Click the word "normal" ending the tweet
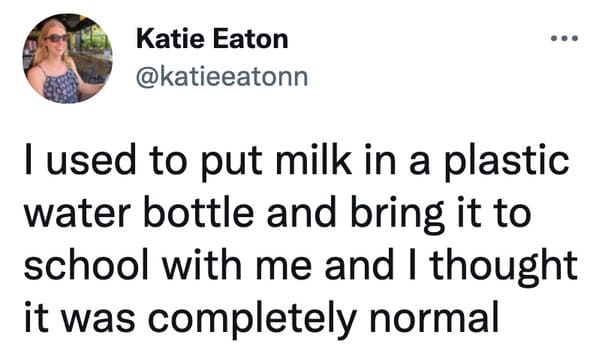The height and width of the screenshot is (362, 599). click(x=434, y=317)
